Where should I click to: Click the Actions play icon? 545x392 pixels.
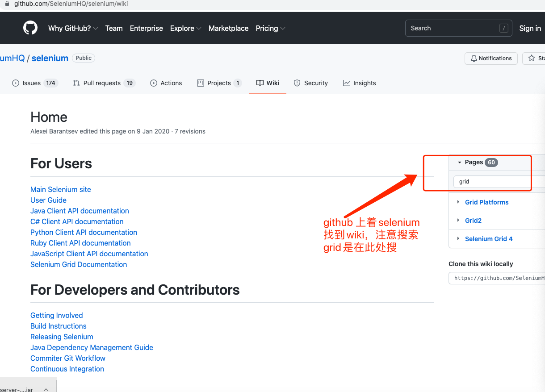154,83
